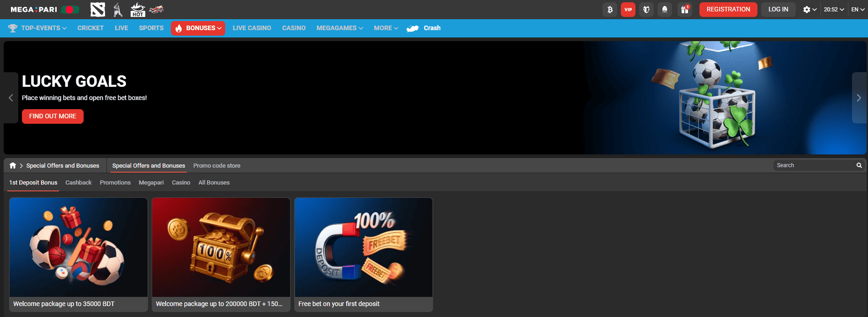868x317 pixels.
Task: Click the search magnifier icon
Action: (x=859, y=165)
